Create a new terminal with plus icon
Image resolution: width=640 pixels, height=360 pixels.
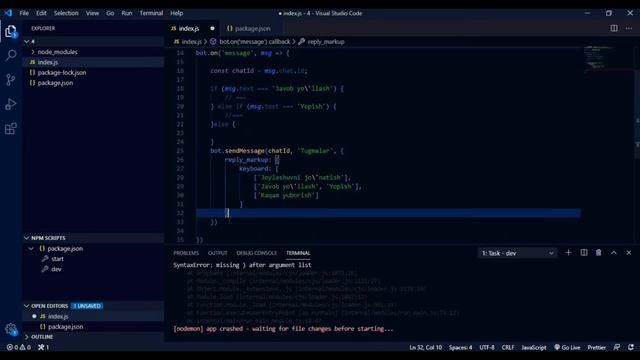click(568, 253)
